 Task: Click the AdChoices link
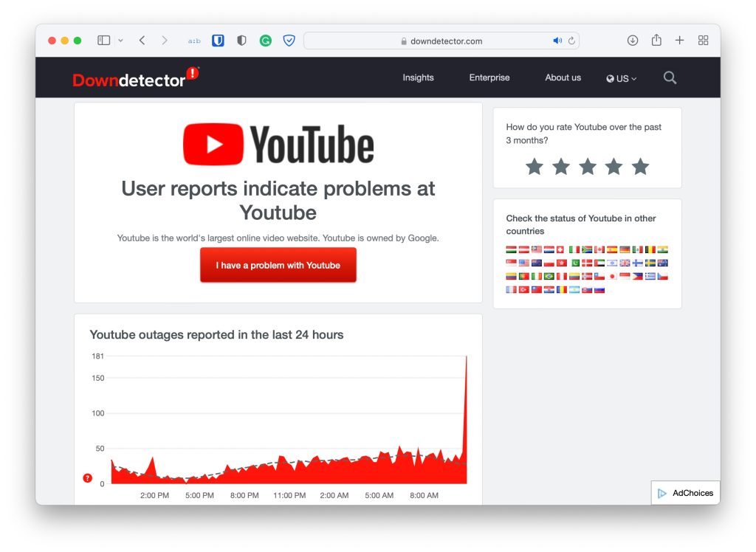[x=686, y=493]
